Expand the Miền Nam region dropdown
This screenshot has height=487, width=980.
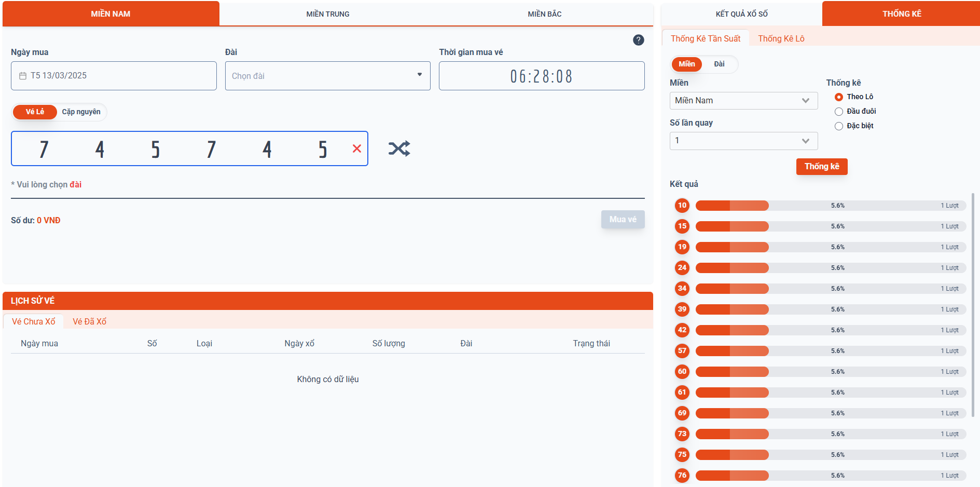(x=743, y=101)
